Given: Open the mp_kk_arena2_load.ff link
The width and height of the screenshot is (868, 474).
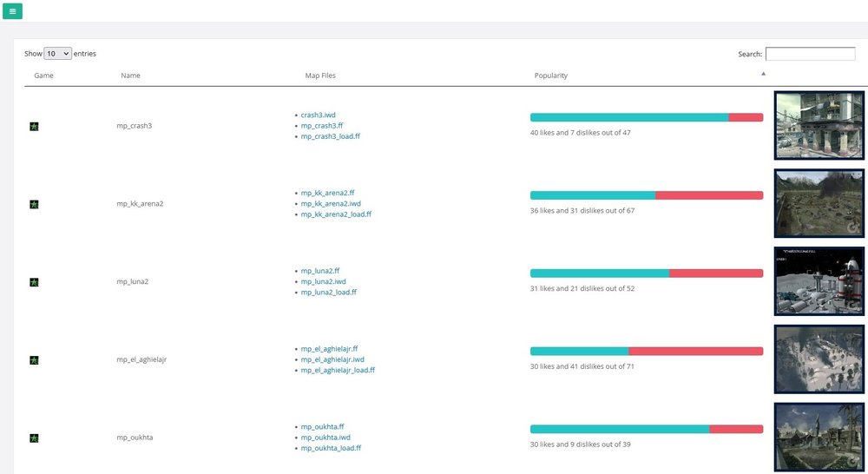Looking at the screenshot, I should tap(335, 214).
